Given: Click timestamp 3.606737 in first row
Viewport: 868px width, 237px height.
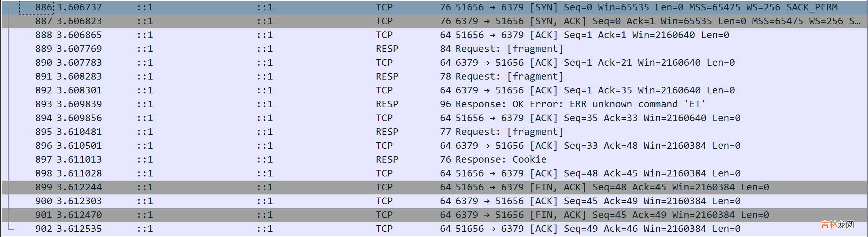Looking at the screenshot, I should click(79, 7).
